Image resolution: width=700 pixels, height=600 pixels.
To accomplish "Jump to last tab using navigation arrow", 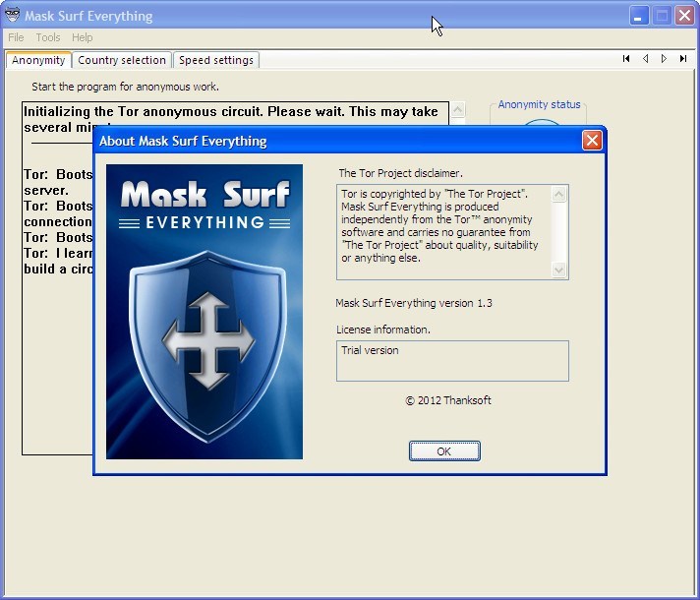I will tap(683, 59).
